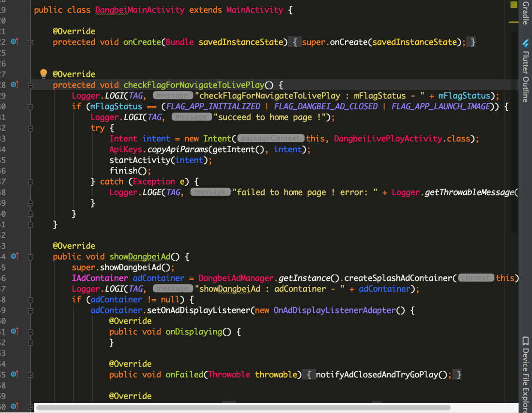This screenshot has height=413, width=532.
Task: Click folded opening brace after onCreate signature
Action: [295, 42]
